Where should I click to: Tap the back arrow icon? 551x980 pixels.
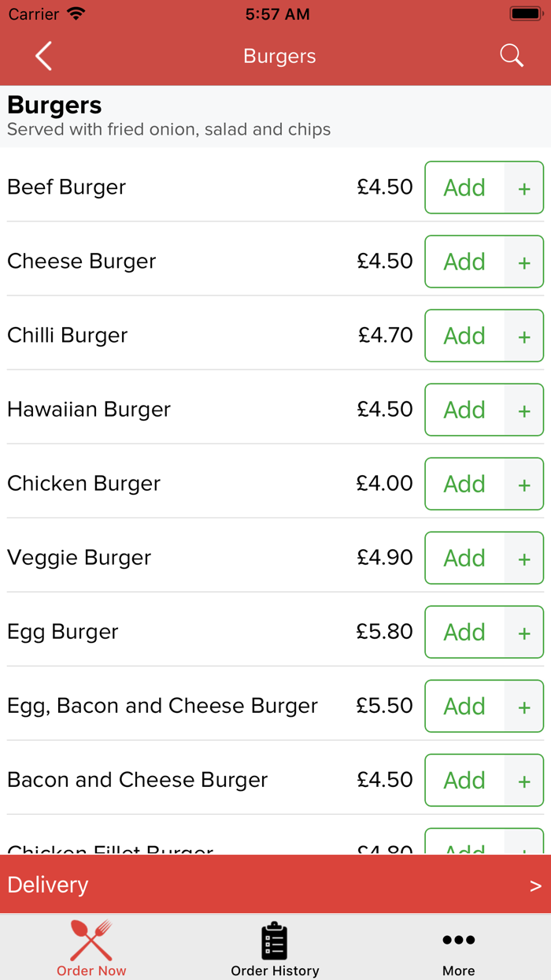(x=43, y=56)
